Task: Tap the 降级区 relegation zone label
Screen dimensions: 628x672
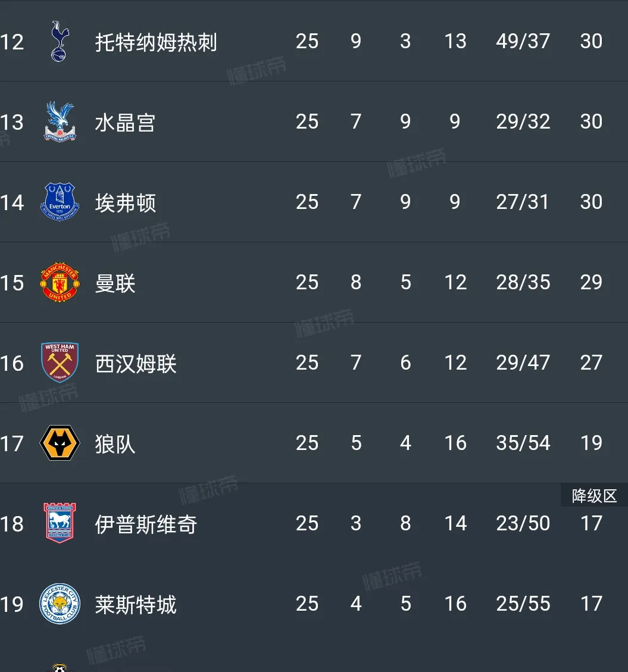Action: pyautogui.click(x=594, y=496)
